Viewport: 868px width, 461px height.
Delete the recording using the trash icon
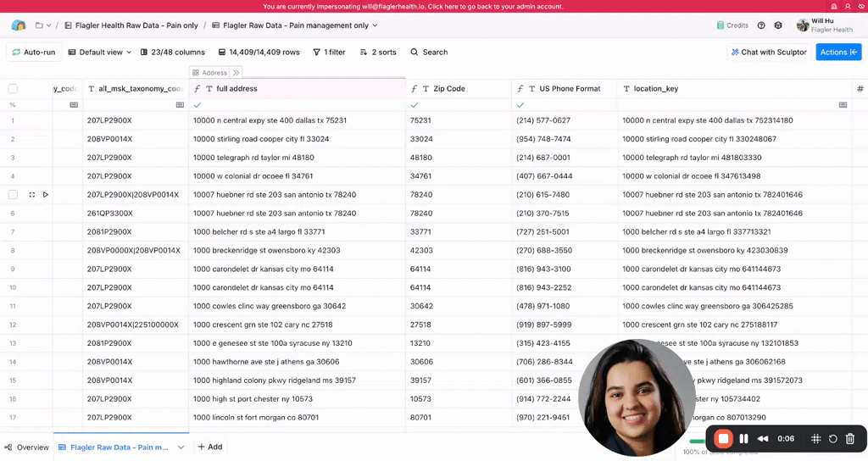pos(850,438)
